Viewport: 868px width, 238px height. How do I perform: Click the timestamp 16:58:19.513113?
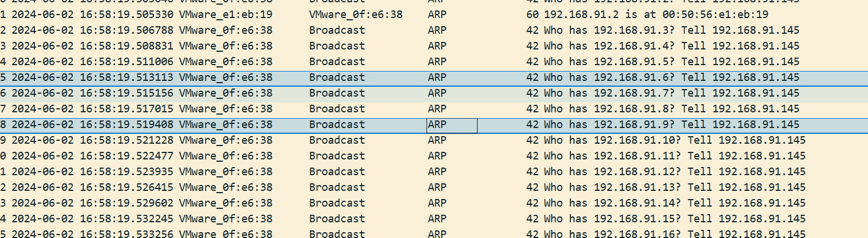pos(127,77)
